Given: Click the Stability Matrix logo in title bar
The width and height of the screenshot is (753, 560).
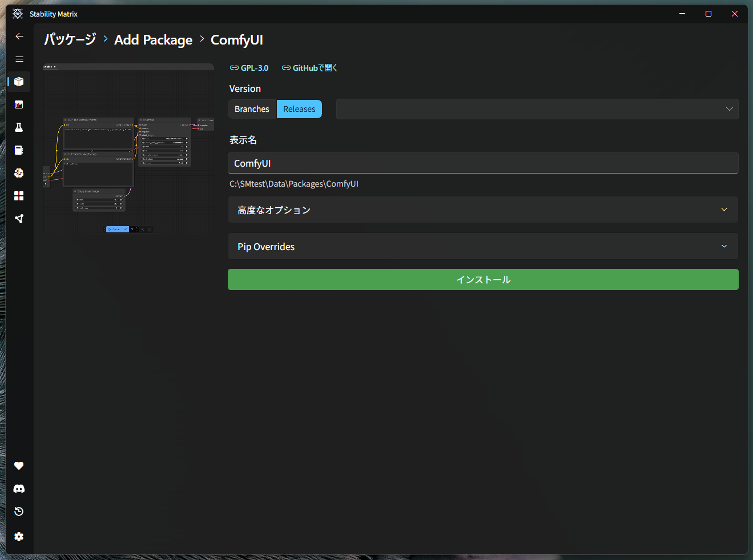Looking at the screenshot, I should click(x=18, y=14).
